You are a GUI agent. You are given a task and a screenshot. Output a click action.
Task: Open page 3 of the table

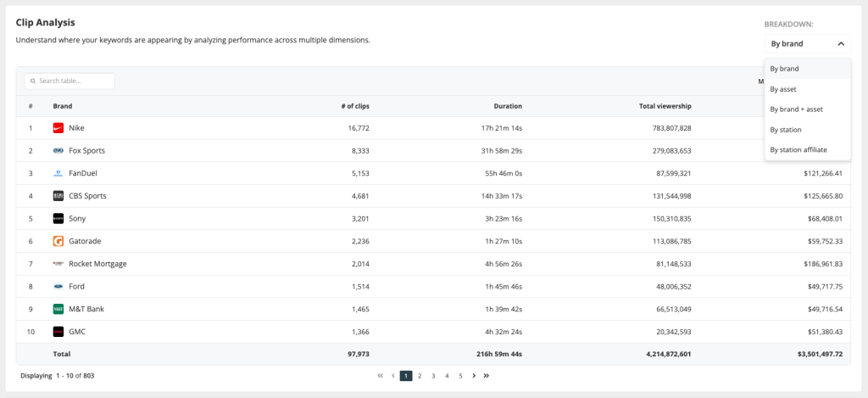433,376
